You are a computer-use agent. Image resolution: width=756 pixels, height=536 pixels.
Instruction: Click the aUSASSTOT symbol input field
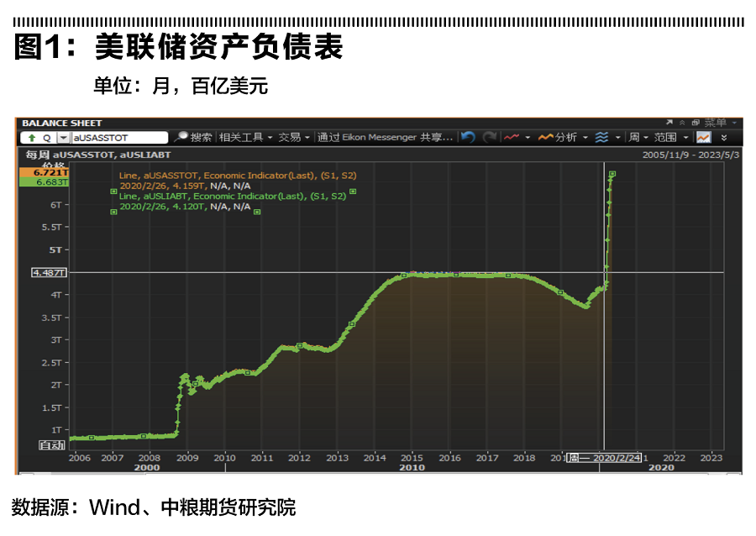pyautogui.click(x=119, y=137)
